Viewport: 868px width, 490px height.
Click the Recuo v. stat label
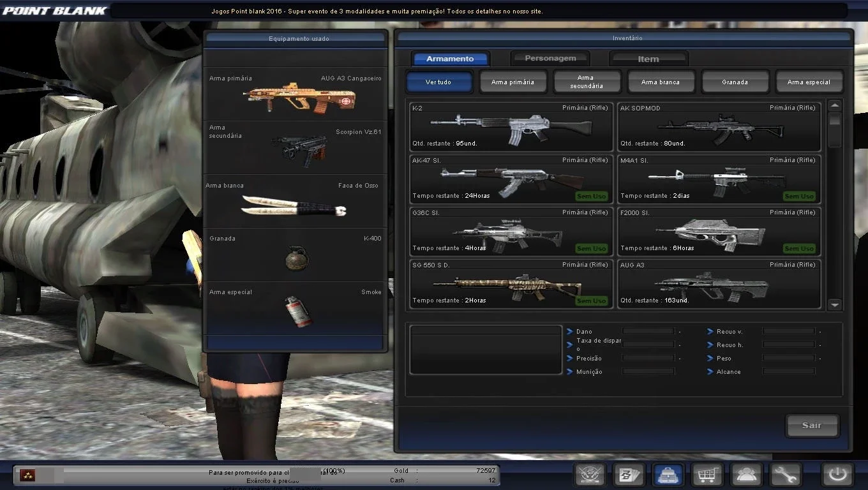[730, 332]
